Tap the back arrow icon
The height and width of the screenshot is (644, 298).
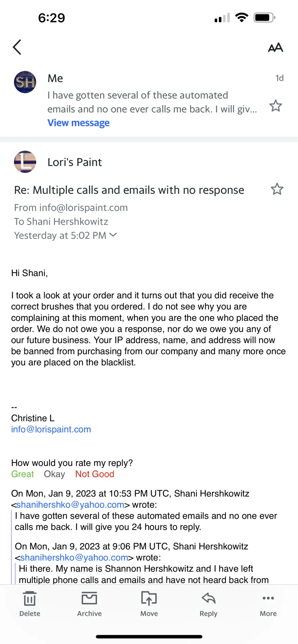pyautogui.click(x=17, y=47)
